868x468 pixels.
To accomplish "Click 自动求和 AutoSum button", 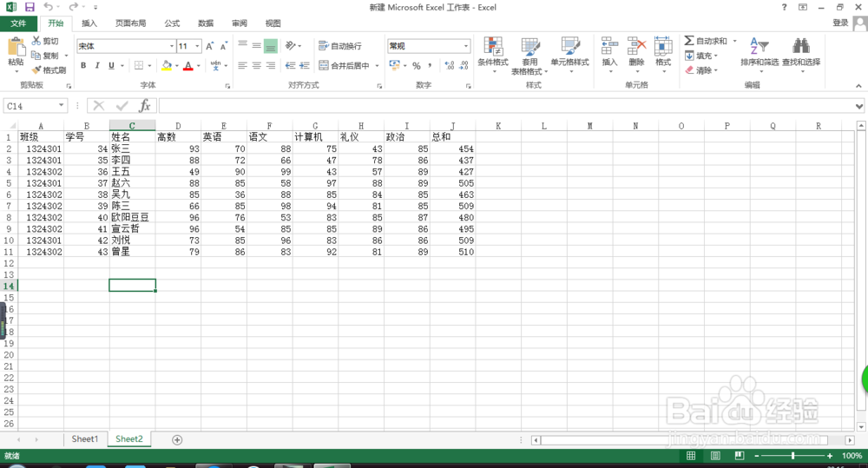I will [x=706, y=41].
